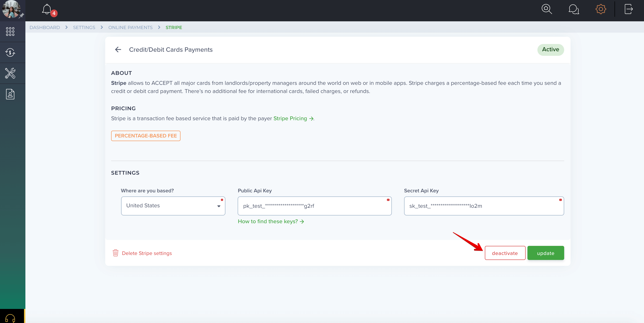Click the Credit/Debit Cards Payments title
This screenshot has width=644, height=323.
[x=171, y=49]
